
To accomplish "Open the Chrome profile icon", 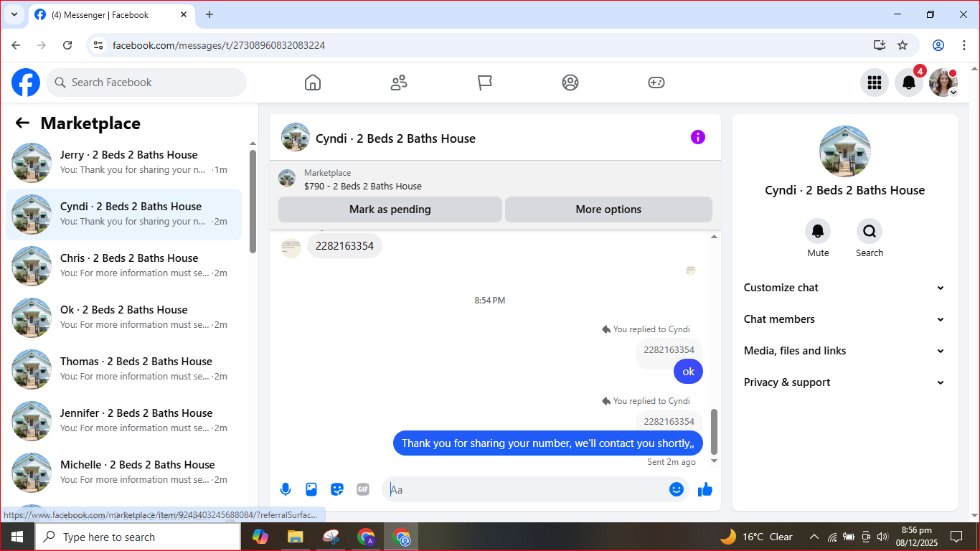I will (x=938, y=45).
